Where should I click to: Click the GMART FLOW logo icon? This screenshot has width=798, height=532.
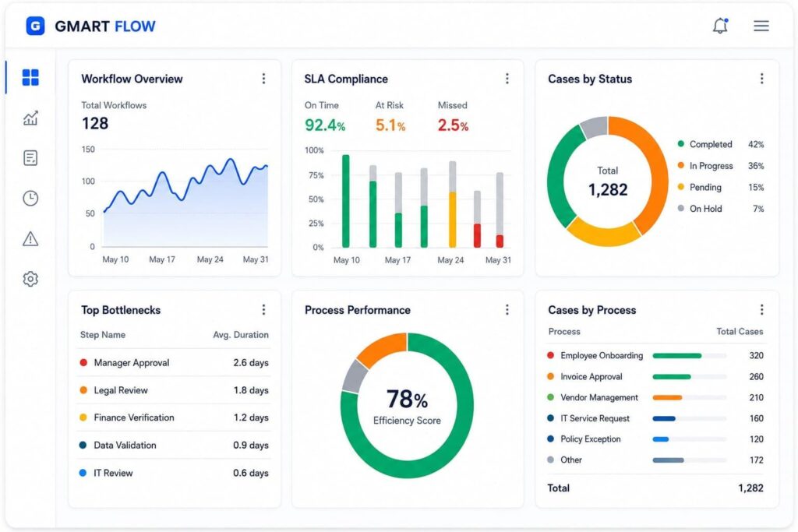(35, 26)
